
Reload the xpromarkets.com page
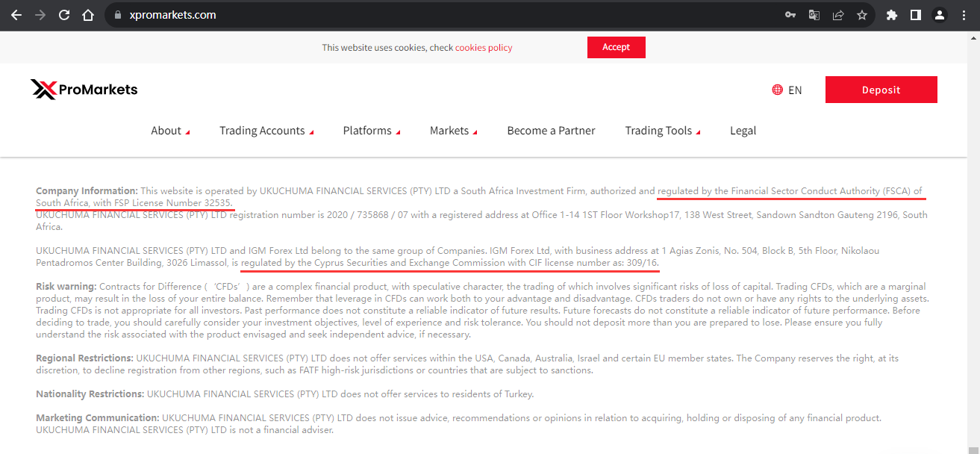64,15
